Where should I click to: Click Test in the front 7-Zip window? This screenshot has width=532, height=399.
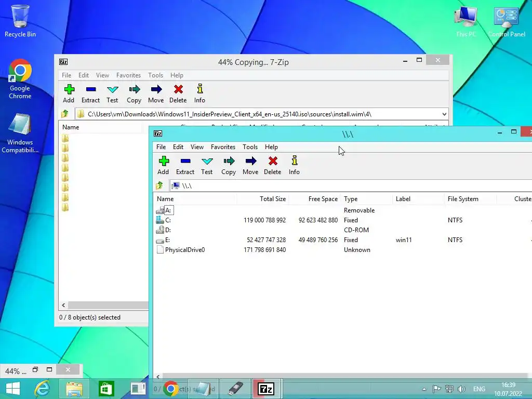[x=207, y=165]
